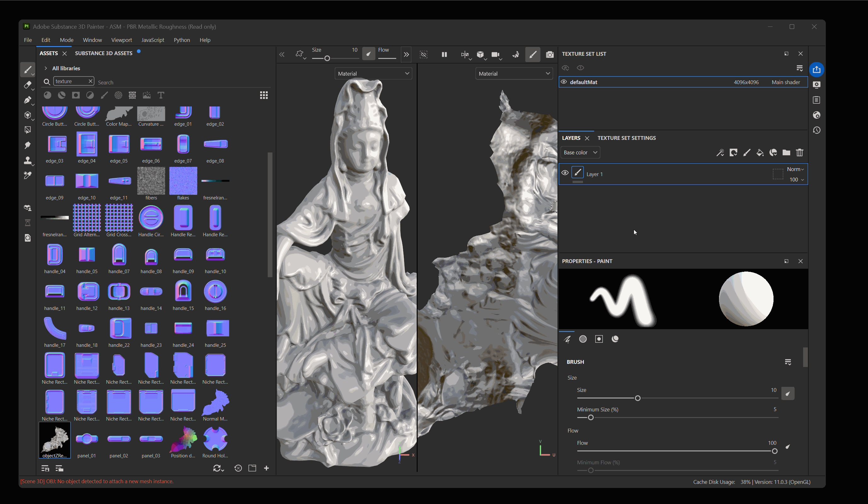Viewport: 868px width, 504px height.
Task: Select the fibers asset thumbnail
Action: 151,181
